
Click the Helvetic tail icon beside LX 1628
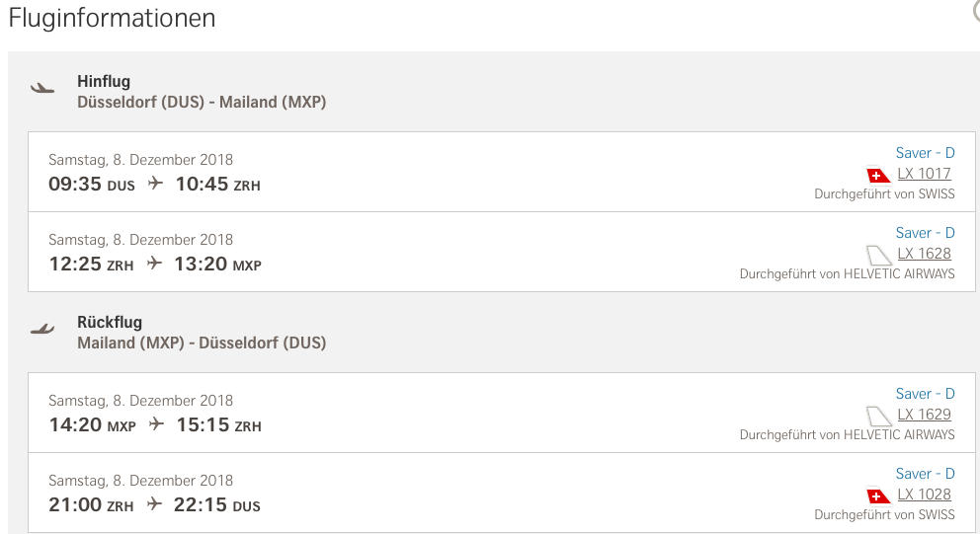879,255
